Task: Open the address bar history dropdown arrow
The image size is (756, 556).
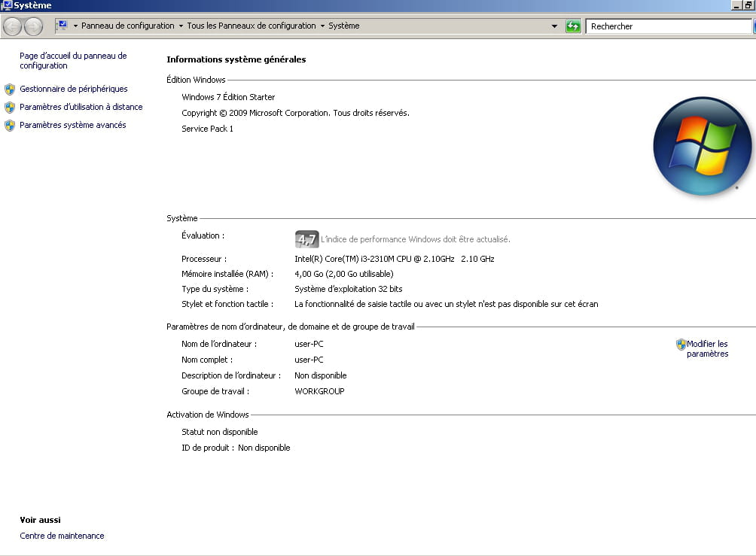Action: (x=554, y=26)
